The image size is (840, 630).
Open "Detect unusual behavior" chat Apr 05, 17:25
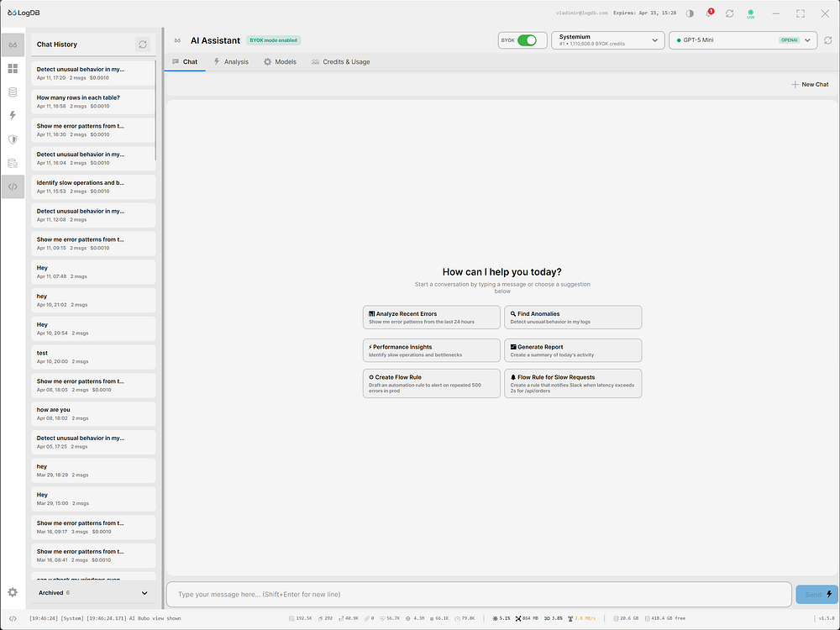click(93, 443)
